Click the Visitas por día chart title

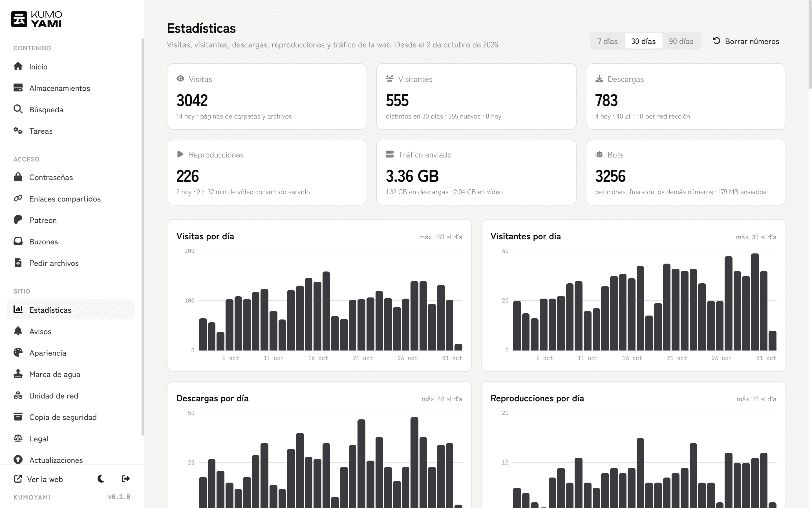click(x=205, y=236)
